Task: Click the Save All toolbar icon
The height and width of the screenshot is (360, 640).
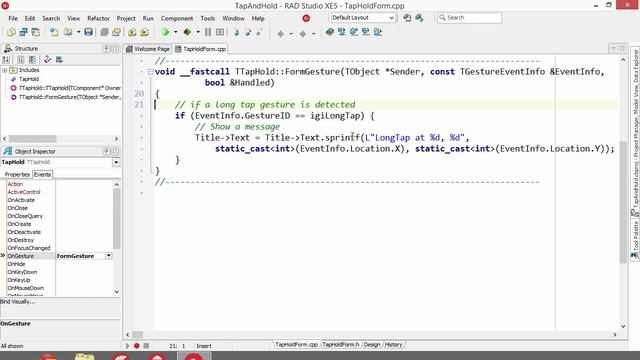Action: (104, 32)
